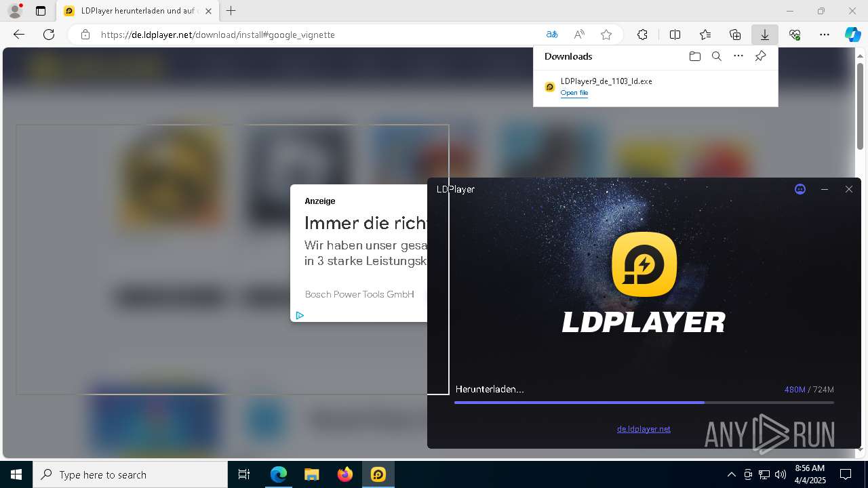View site information lock icon
868x488 pixels.
(x=85, y=35)
